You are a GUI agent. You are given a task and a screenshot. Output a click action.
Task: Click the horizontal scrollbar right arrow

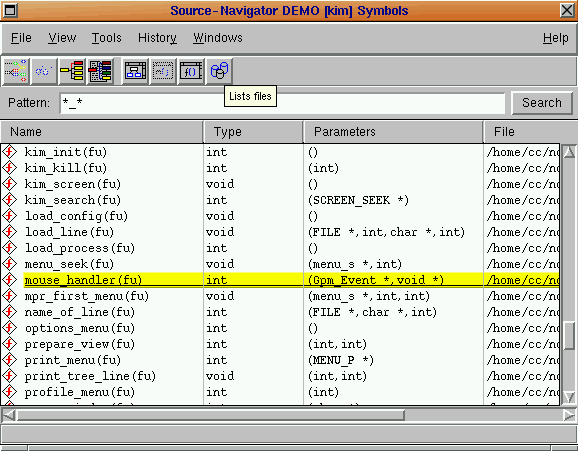coord(569,415)
